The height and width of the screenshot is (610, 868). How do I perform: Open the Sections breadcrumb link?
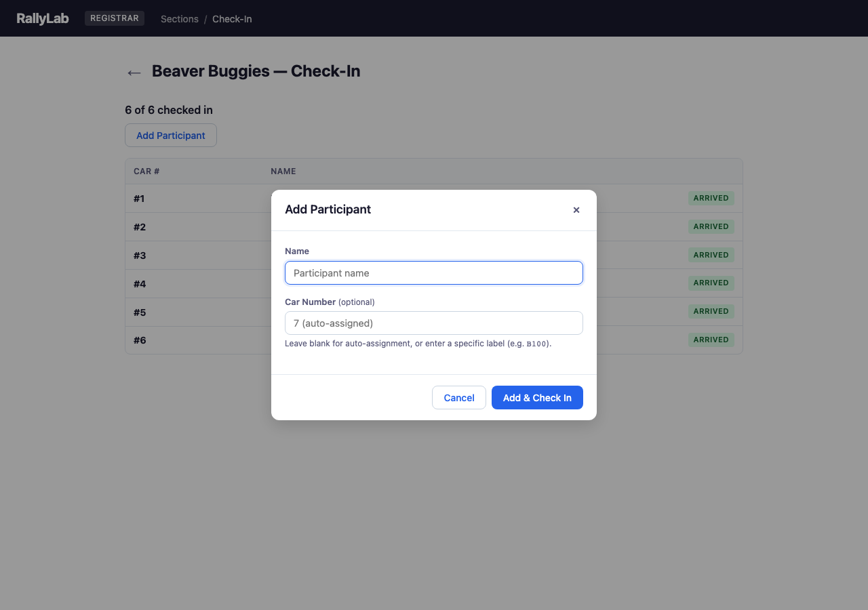pyautogui.click(x=179, y=19)
